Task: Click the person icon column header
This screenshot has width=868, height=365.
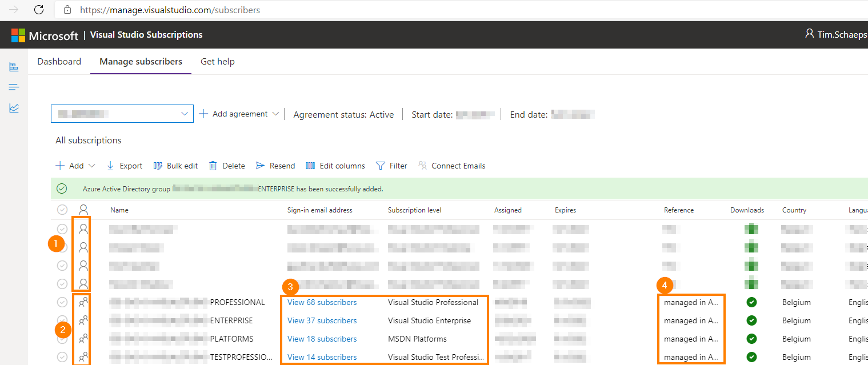Action: point(83,210)
